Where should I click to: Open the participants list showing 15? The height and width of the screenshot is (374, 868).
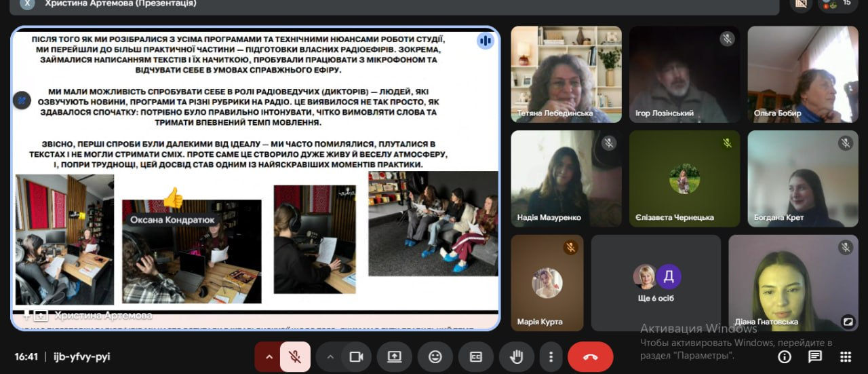click(838, 4)
